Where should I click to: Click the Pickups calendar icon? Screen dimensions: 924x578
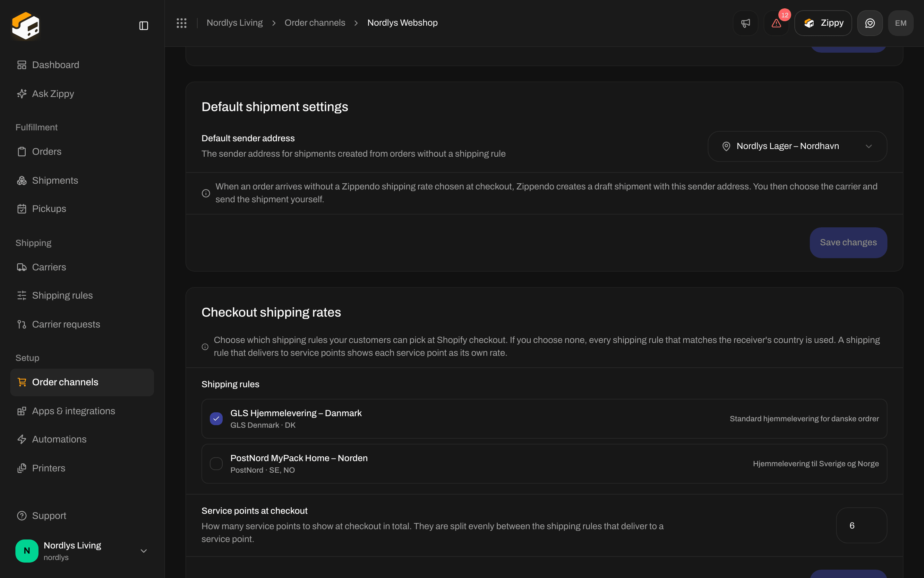click(x=22, y=209)
